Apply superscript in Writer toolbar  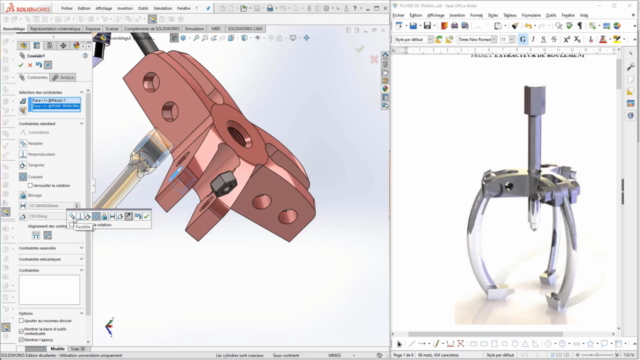tap(567, 39)
